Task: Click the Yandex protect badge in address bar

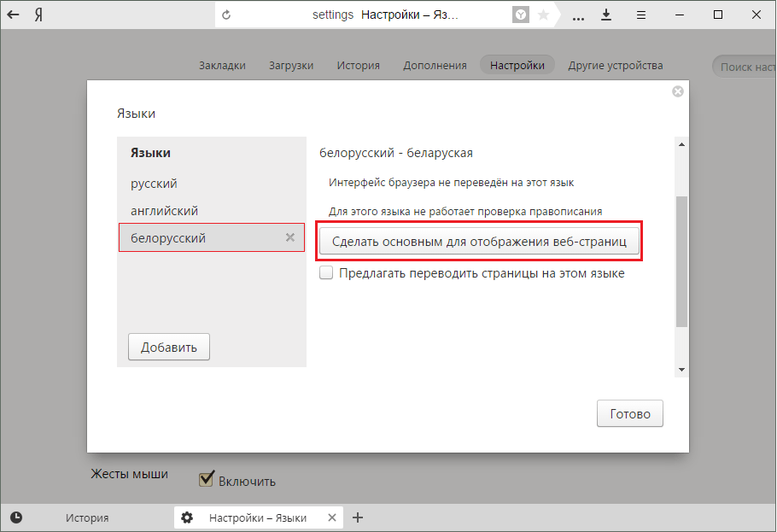Action: [x=520, y=15]
